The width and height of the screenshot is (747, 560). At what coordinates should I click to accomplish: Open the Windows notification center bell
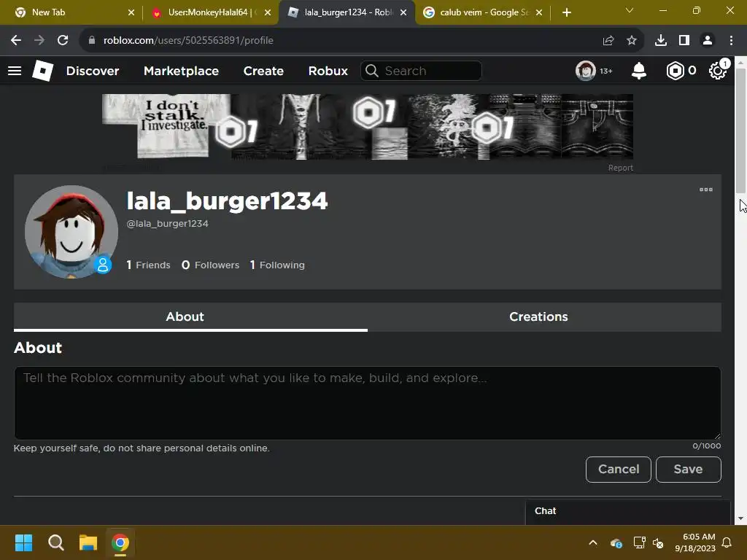[x=727, y=542]
